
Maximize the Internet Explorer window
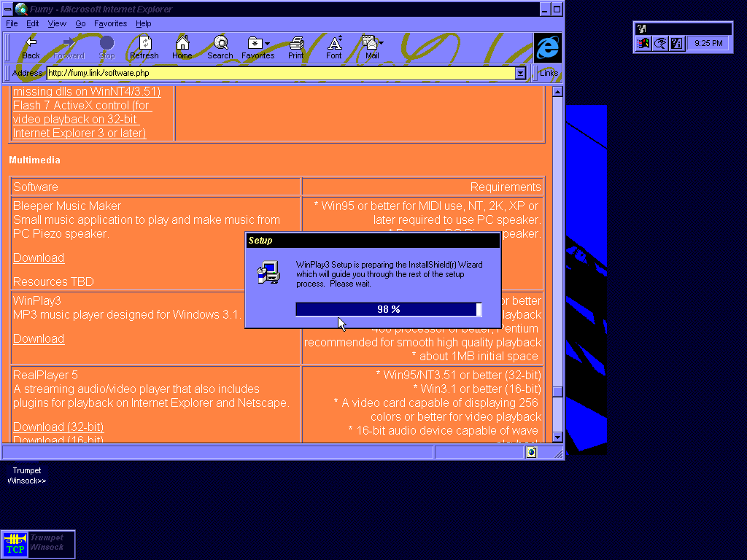point(557,9)
